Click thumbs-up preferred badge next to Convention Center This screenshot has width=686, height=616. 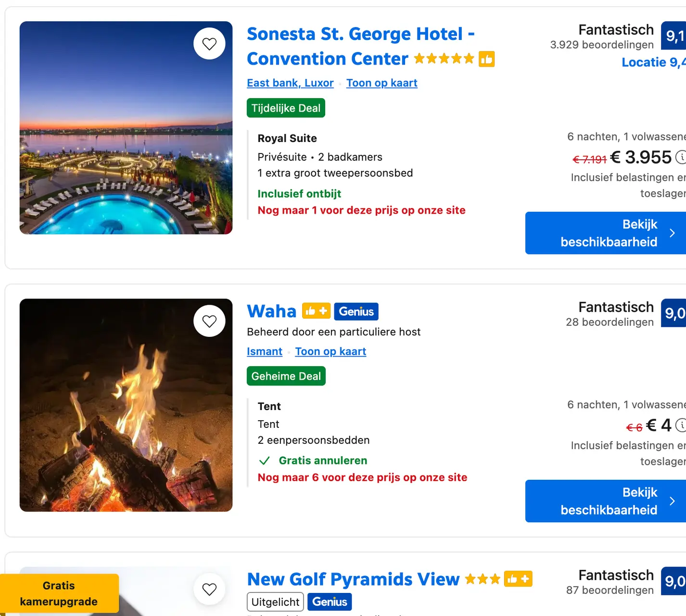pos(486,59)
